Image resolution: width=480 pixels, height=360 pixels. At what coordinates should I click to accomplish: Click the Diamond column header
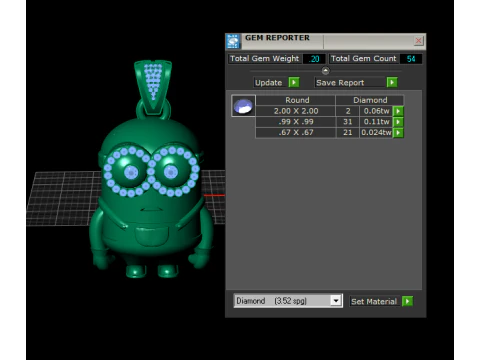click(x=370, y=100)
